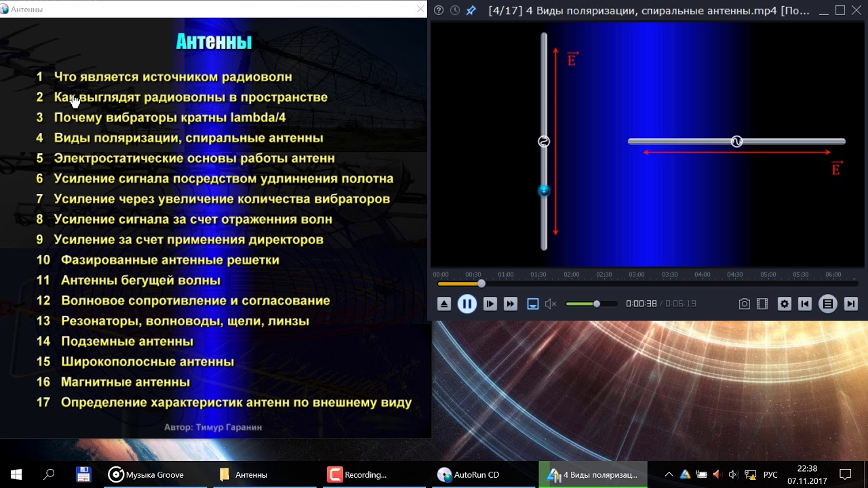The height and width of the screenshot is (488, 868).
Task: Click the Антенны heading in the menu window
Action: (214, 41)
